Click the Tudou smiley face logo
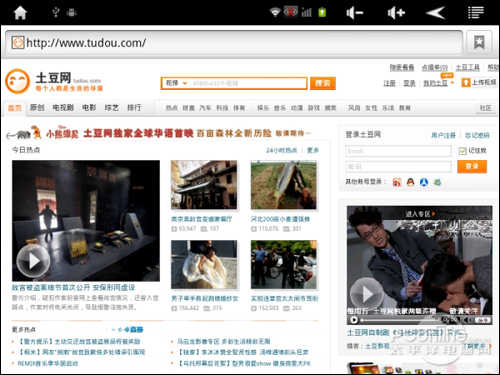Image resolution: width=500 pixels, height=375 pixels. [x=17, y=81]
